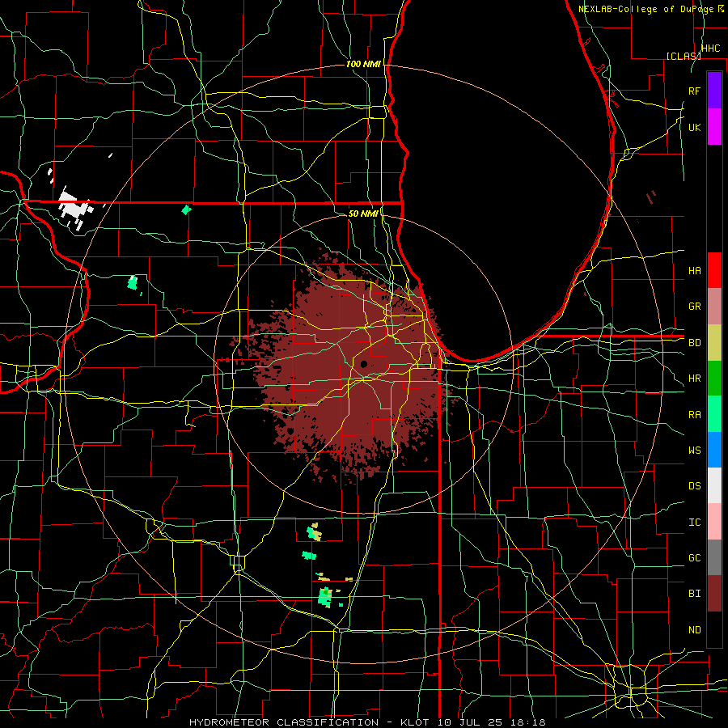728x728 pixels.
Task: Click the ND legend label
Action: coord(694,630)
